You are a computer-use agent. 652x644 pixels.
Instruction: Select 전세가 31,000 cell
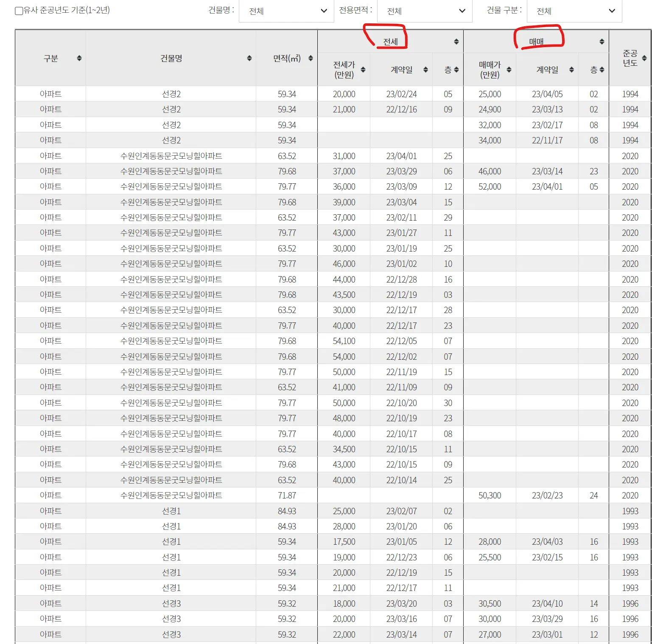[x=344, y=156]
